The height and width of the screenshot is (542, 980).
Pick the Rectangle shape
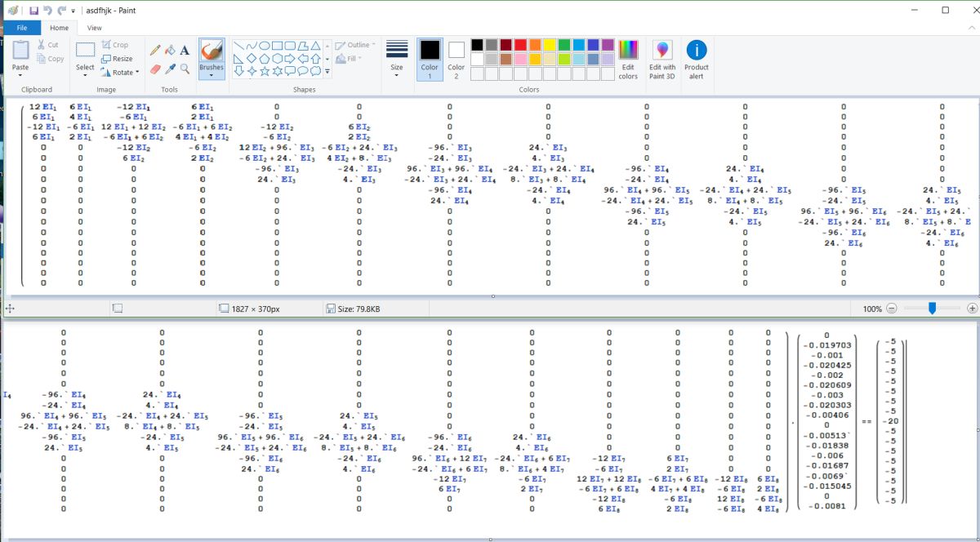tap(278, 46)
